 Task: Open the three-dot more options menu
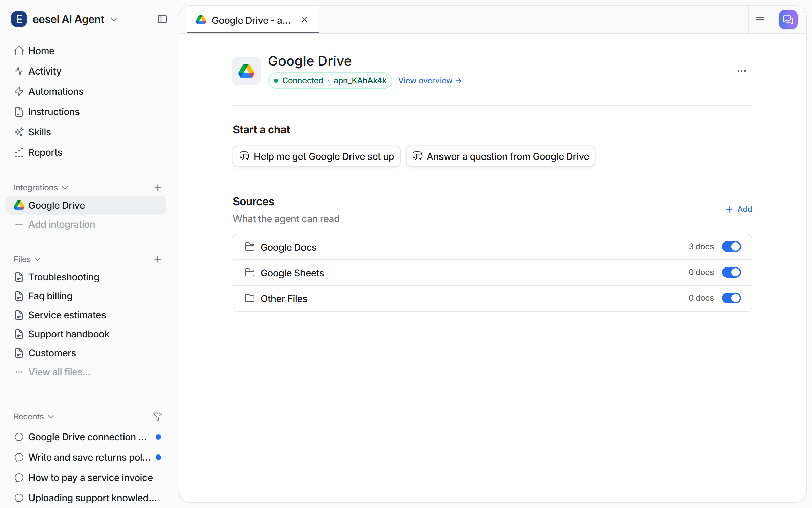click(x=741, y=71)
